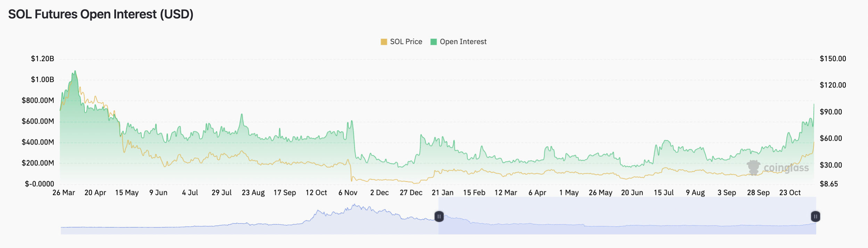Toggle the Open Interest legend series
868x248 pixels.
coord(463,42)
